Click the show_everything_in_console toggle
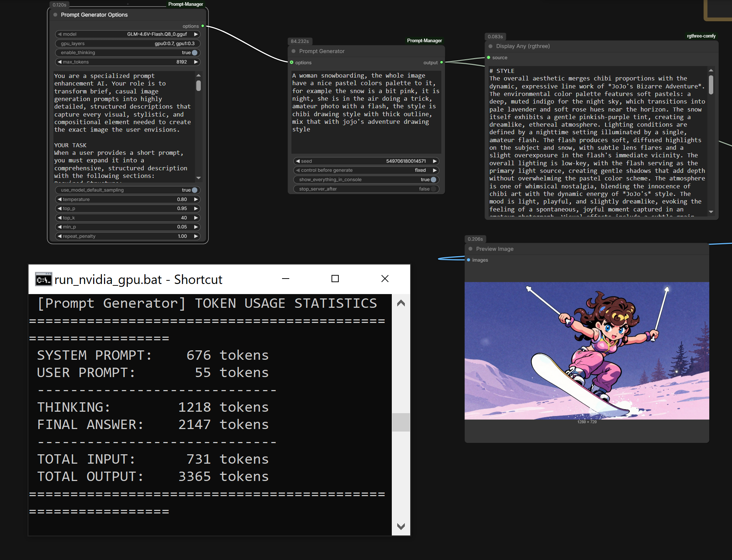Image resolution: width=732 pixels, height=560 pixels. (x=433, y=179)
